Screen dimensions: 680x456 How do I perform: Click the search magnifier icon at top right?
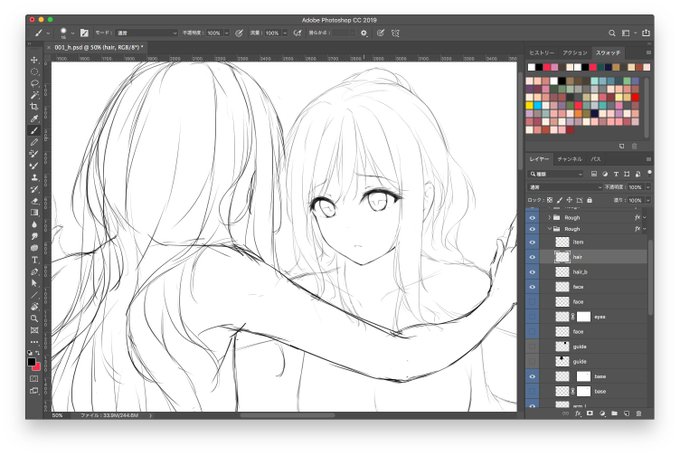pos(611,33)
